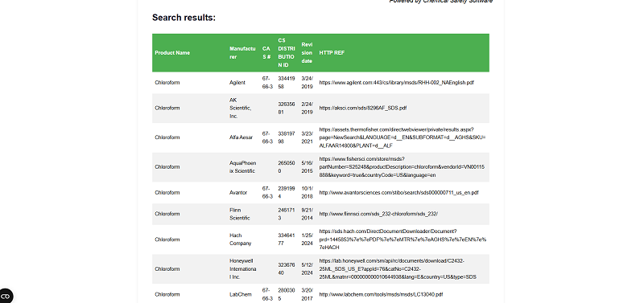Open the AquaPhoenix fishersci msds link
Screen dimensions: 644x303
(402, 167)
